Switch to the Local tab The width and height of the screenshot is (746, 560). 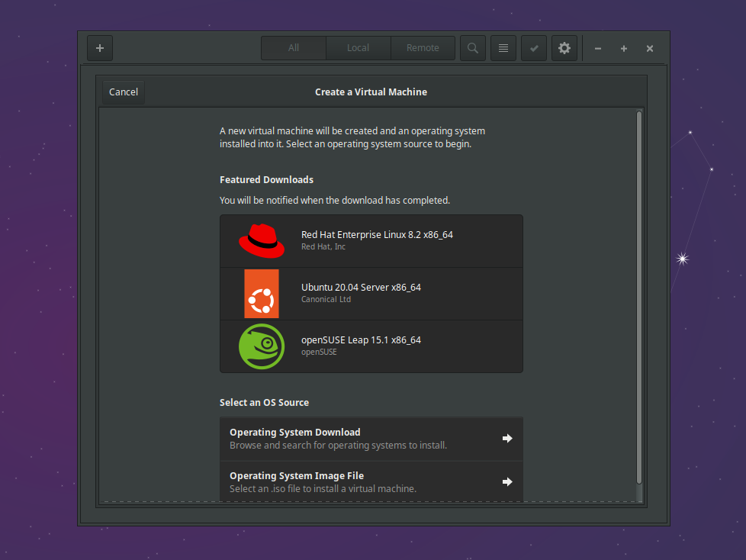click(358, 48)
